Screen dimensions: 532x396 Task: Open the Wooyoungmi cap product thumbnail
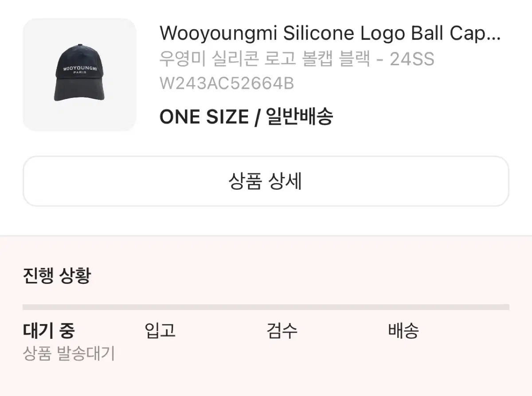(x=79, y=74)
